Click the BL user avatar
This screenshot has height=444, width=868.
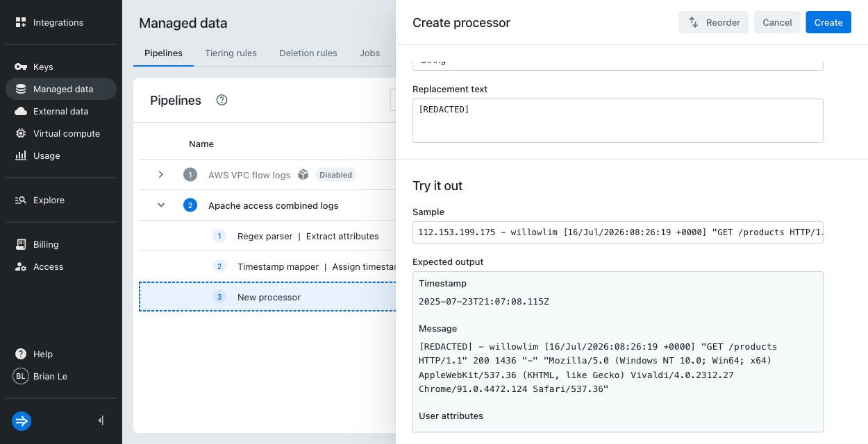click(21, 376)
